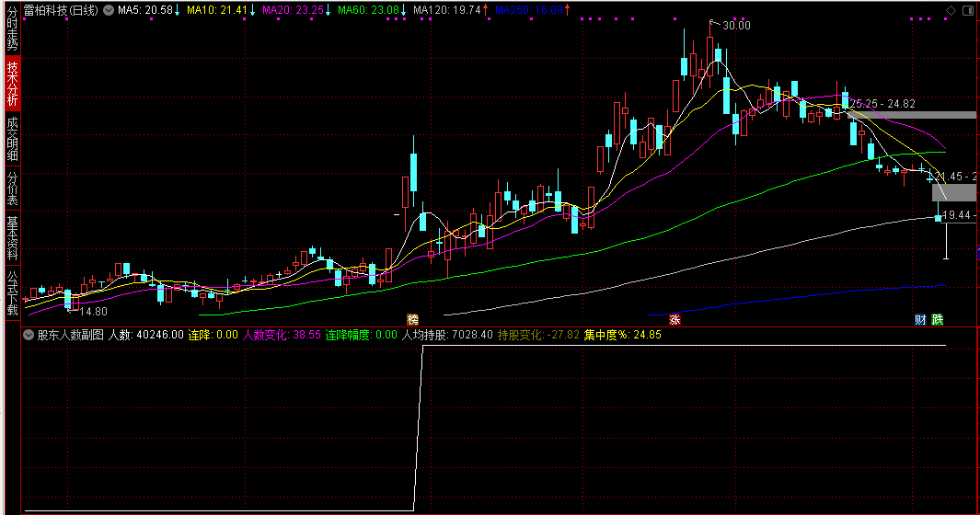
Task: Click the MA20: 23.25 indicator label
Action: point(294,10)
